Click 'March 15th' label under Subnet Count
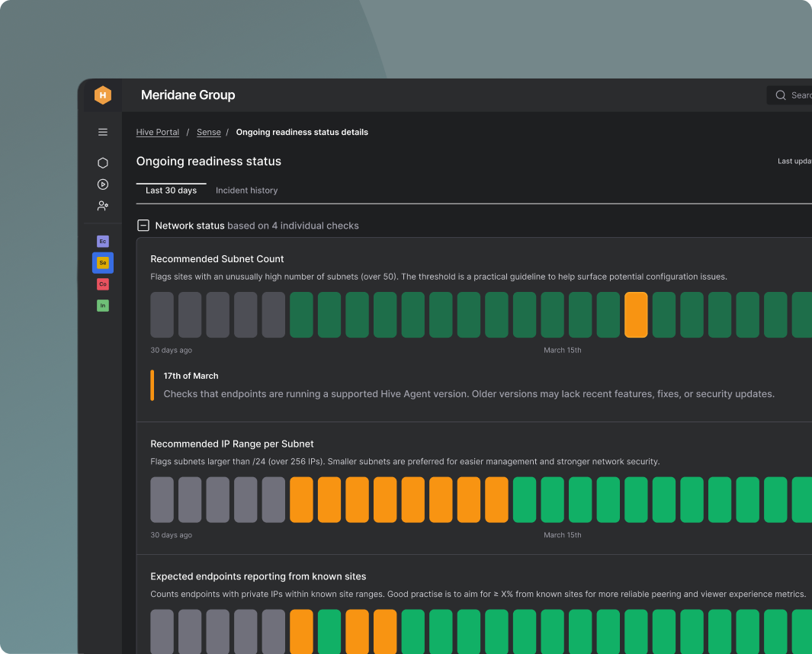The width and height of the screenshot is (812, 654). 563,350
